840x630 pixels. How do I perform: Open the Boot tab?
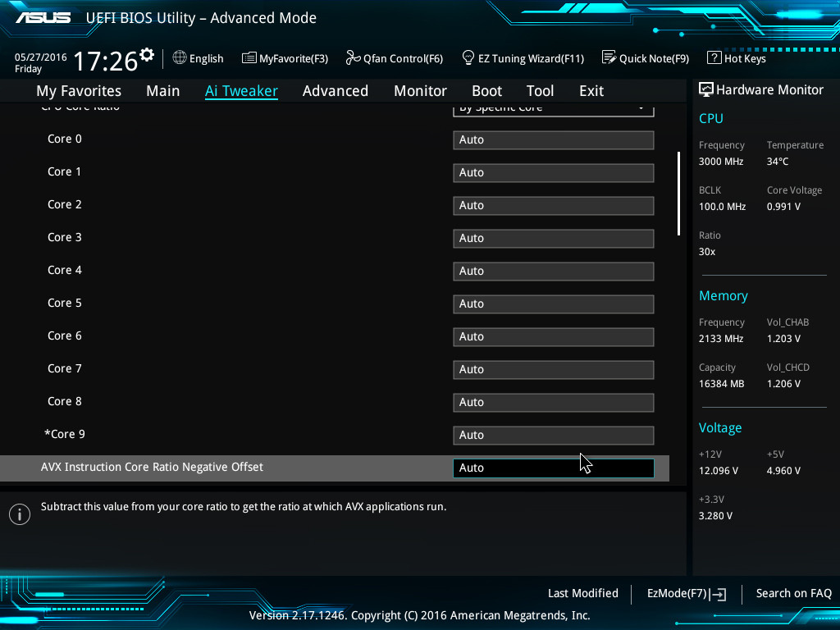tap(486, 91)
